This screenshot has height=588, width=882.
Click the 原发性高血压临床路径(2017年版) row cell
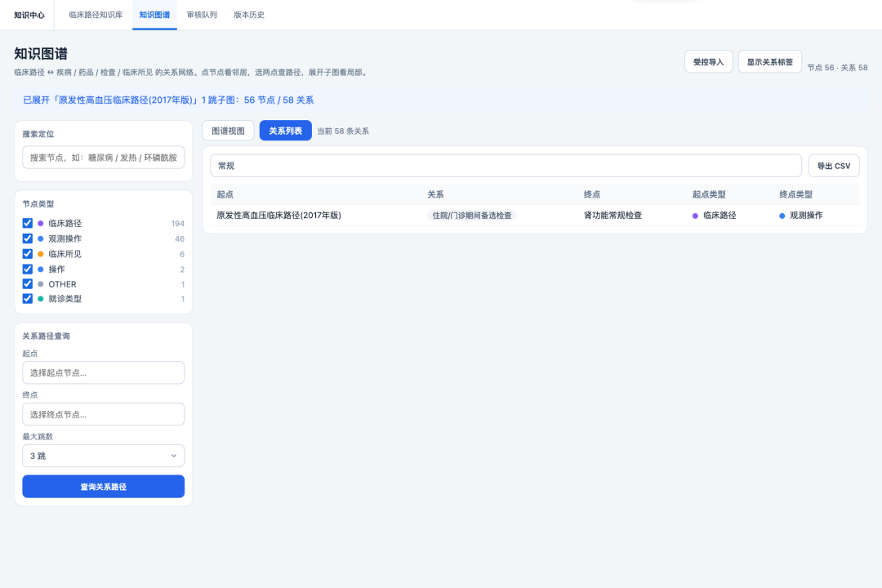click(279, 215)
